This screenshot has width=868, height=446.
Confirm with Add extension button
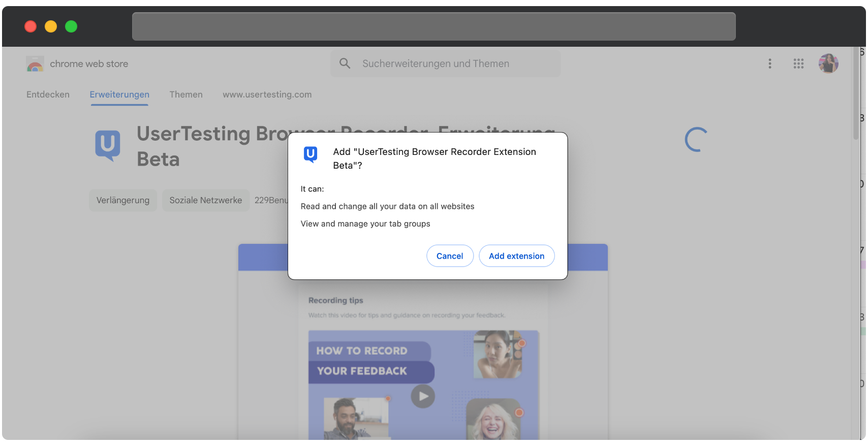(x=516, y=256)
